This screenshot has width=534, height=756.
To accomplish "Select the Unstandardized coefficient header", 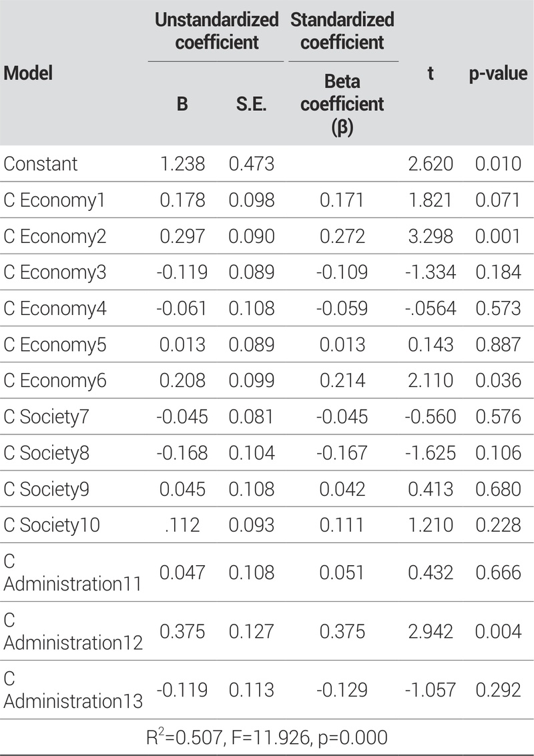I will coord(216,31).
